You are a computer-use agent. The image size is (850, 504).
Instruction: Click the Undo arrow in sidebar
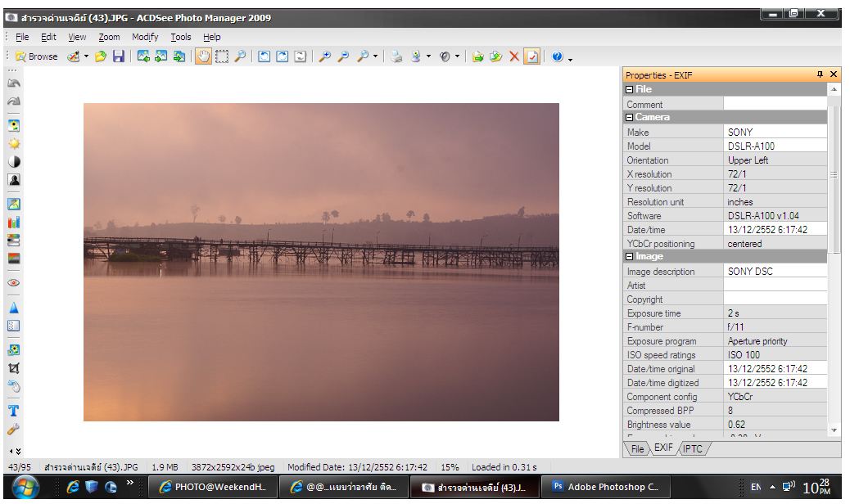point(14,83)
